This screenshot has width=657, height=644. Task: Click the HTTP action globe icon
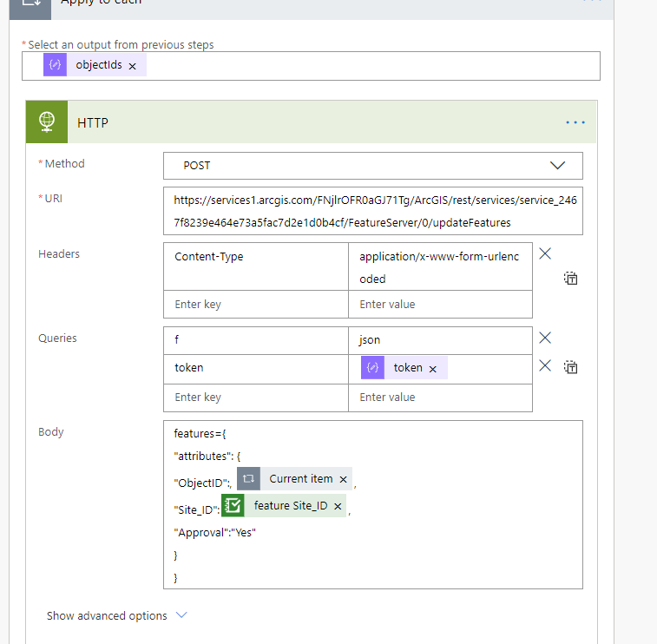(x=47, y=122)
